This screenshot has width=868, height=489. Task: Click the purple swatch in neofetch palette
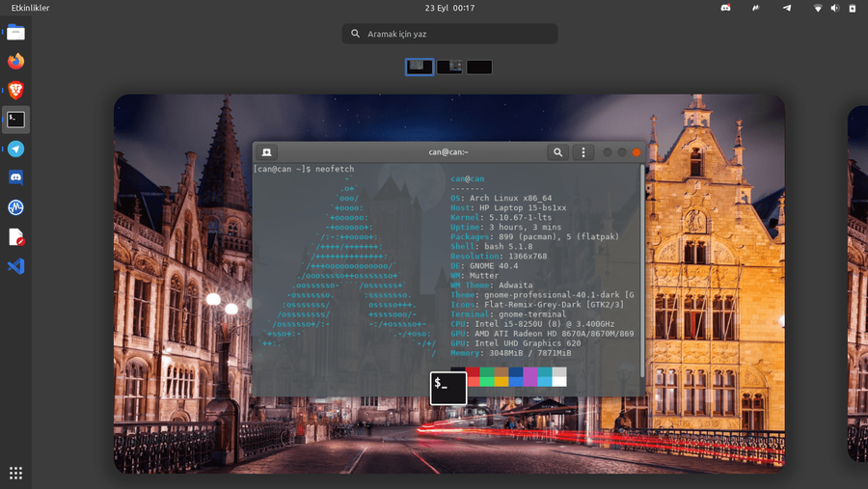529,377
